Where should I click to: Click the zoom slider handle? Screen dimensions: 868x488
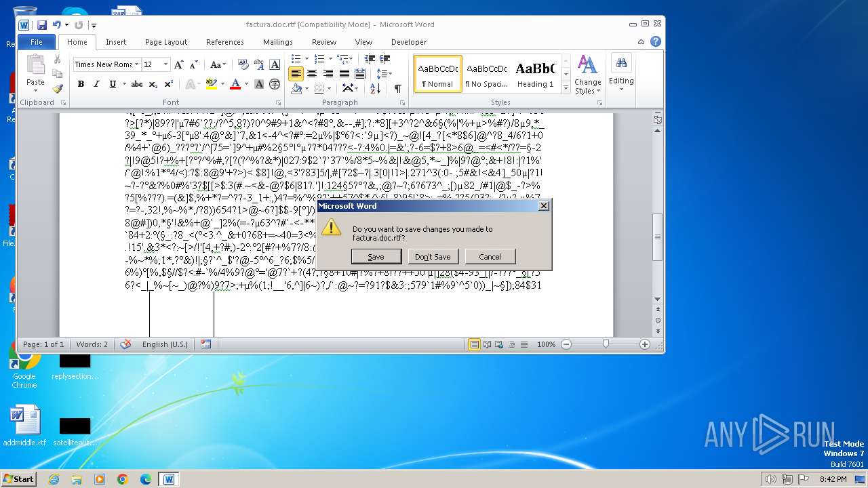pyautogui.click(x=606, y=344)
